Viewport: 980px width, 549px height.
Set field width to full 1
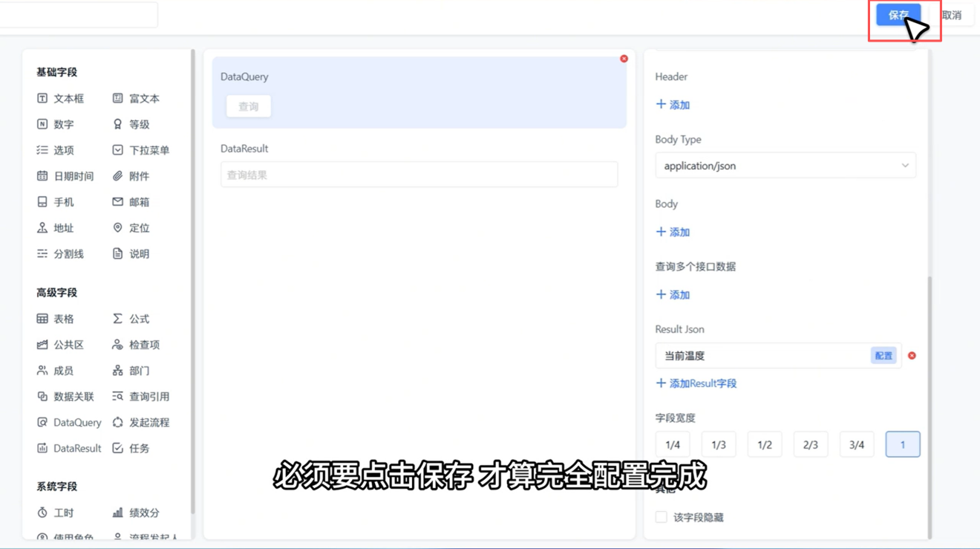coord(903,444)
